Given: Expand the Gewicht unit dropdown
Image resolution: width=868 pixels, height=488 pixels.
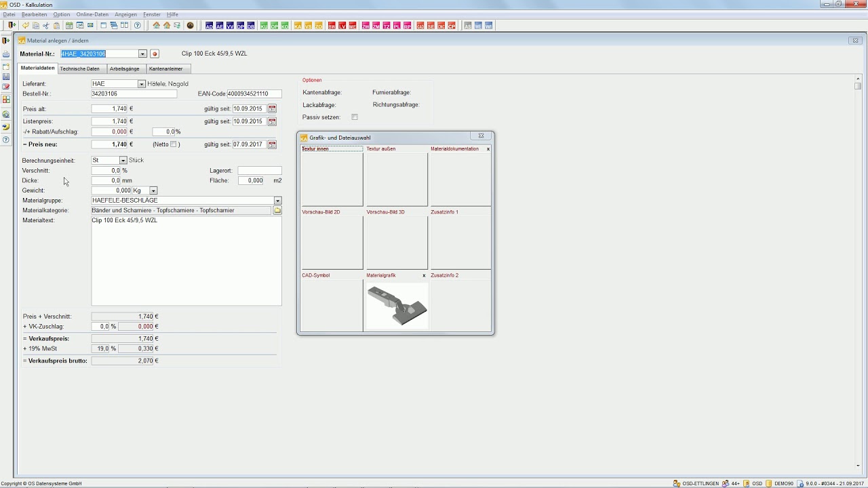Looking at the screenshot, I should (153, 191).
